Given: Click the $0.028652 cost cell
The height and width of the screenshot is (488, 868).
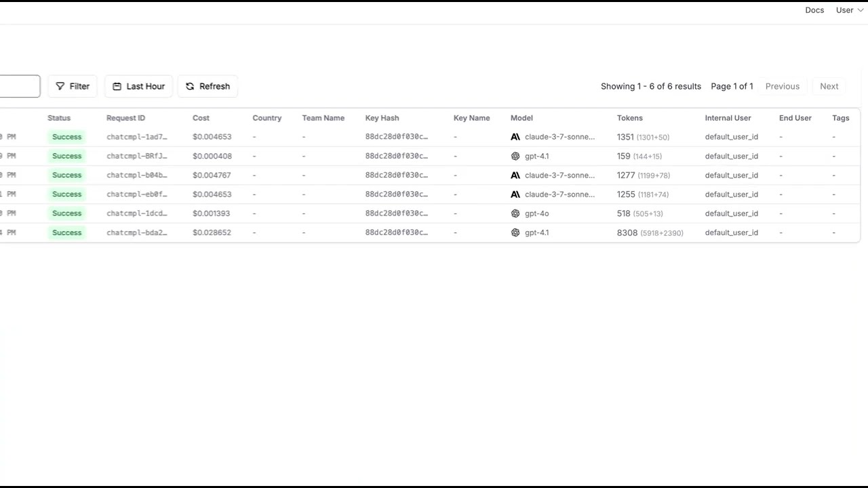Looking at the screenshot, I should click(212, 232).
